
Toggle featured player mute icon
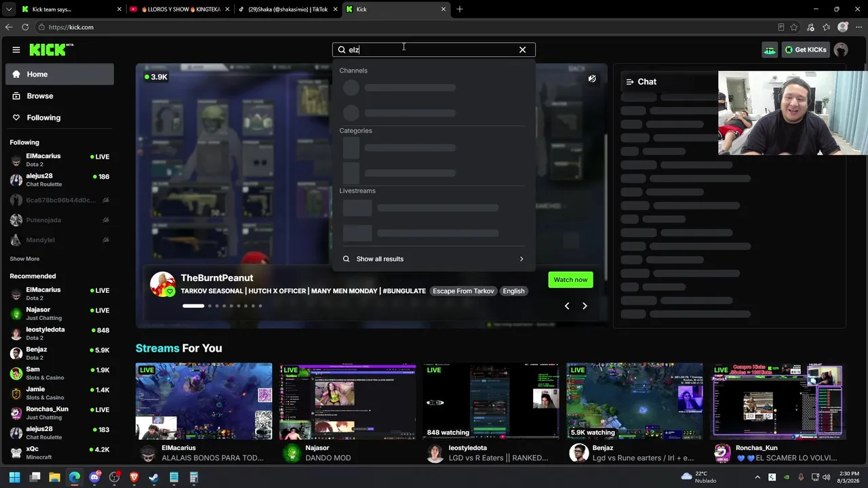(592, 79)
